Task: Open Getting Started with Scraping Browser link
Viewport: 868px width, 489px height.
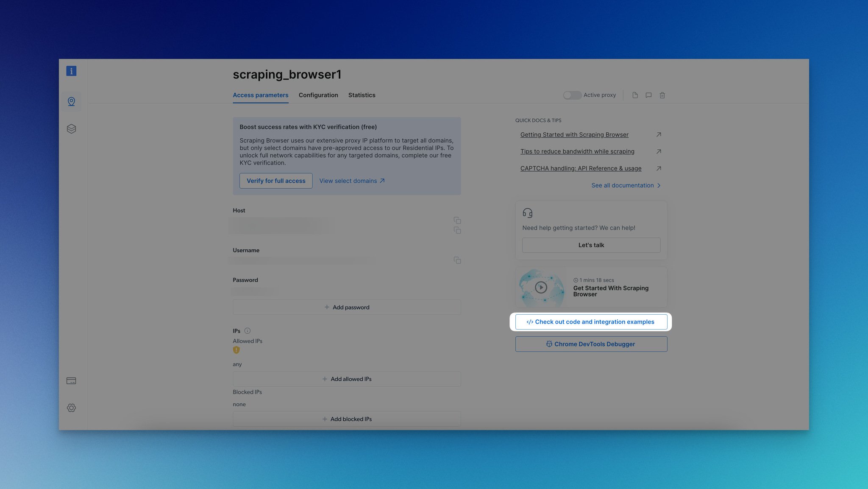Action: tap(574, 134)
